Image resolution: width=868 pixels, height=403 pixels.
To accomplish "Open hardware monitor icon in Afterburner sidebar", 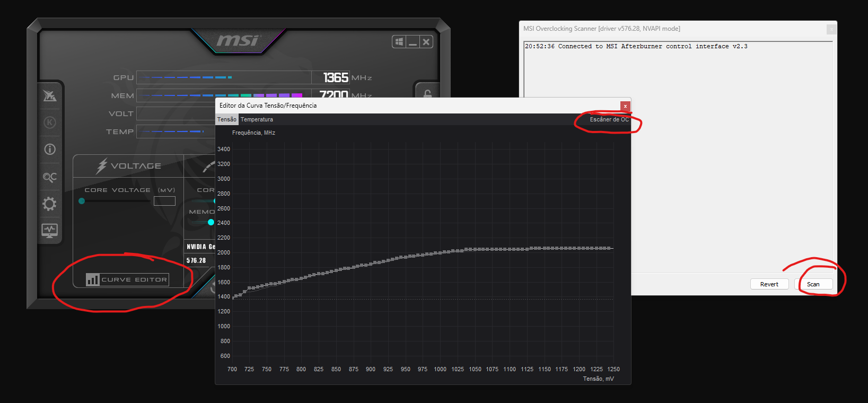I will click(x=50, y=231).
